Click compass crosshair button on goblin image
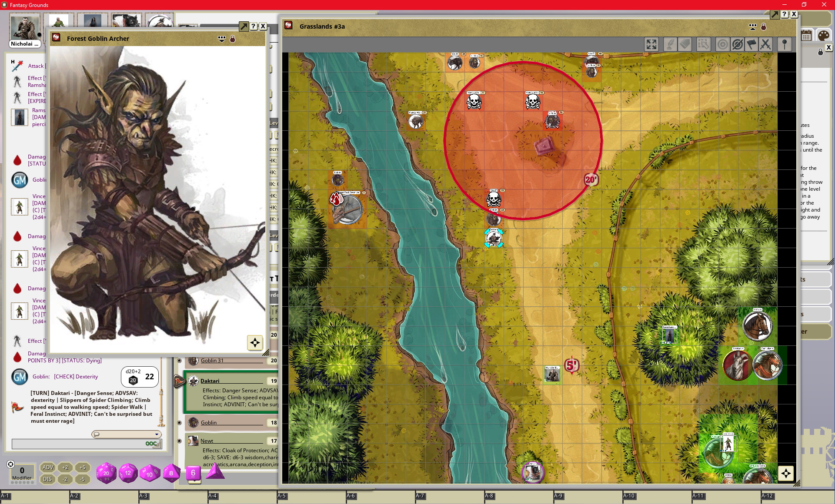This screenshot has width=835, height=504. [x=255, y=343]
